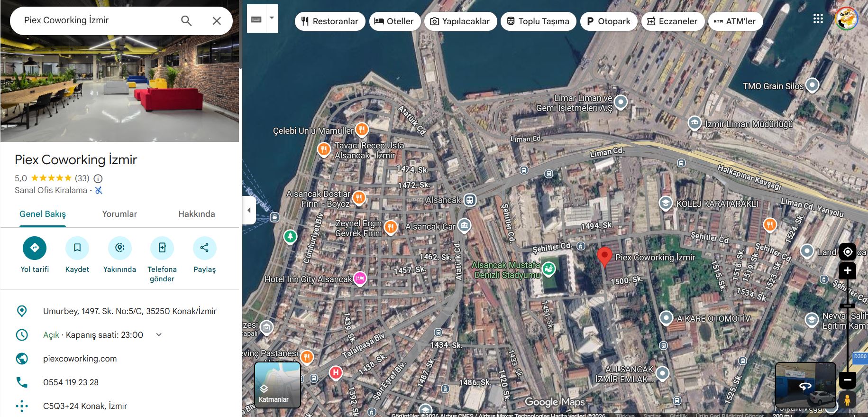Click the Yakınında nearby icon

coord(120,248)
